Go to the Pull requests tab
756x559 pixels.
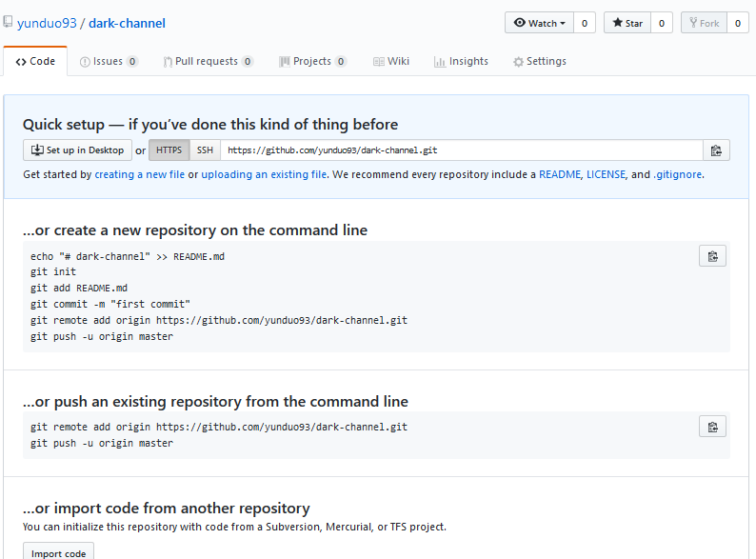(208, 61)
